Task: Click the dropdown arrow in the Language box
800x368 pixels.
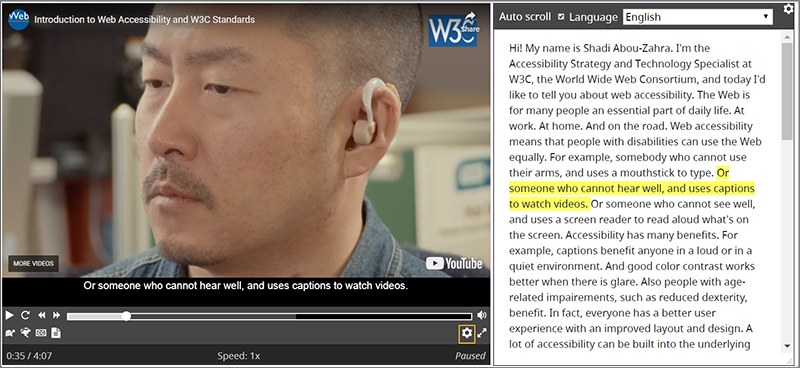Action: pos(765,17)
